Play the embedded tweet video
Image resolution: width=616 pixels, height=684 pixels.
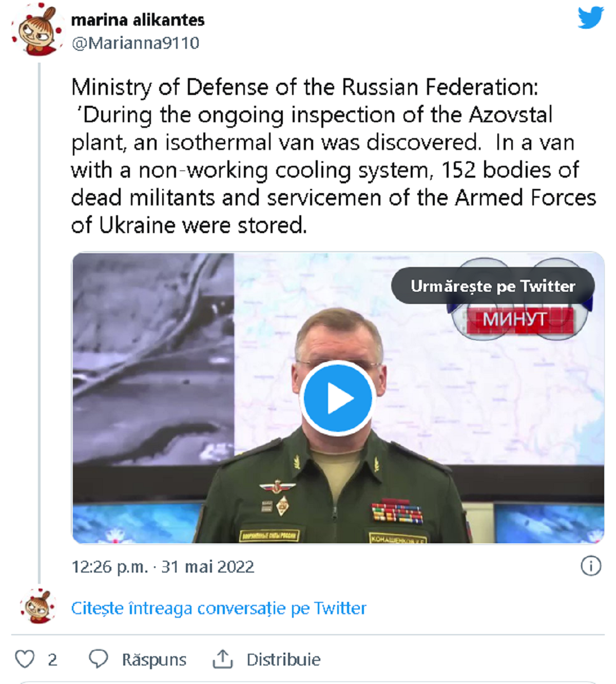(x=337, y=398)
